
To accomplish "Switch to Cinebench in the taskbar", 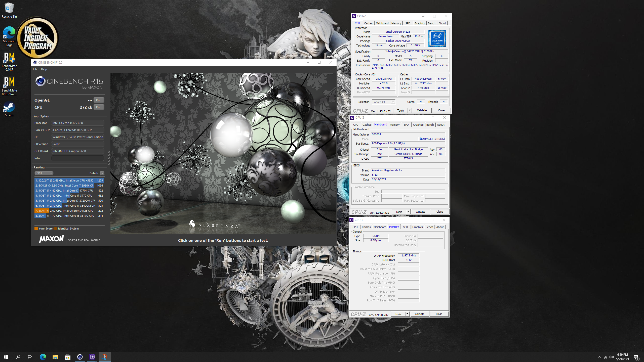I will tap(80, 357).
